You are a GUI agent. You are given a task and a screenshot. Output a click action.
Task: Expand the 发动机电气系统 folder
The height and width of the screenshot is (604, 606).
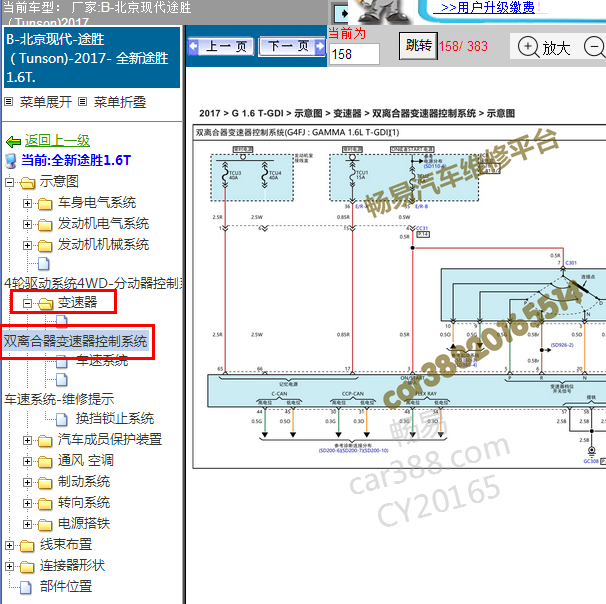(27, 224)
